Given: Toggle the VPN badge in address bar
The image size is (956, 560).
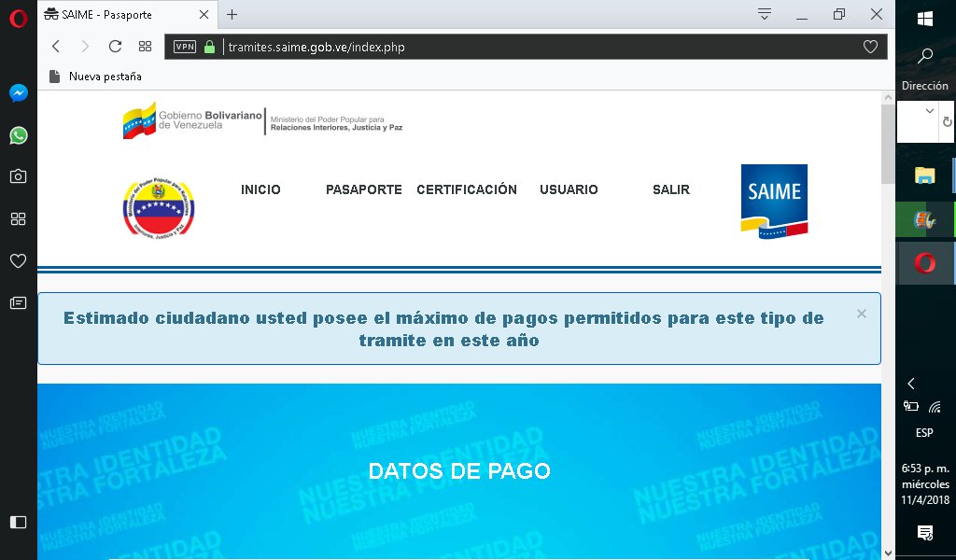Looking at the screenshot, I should click(x=185, y=47).
